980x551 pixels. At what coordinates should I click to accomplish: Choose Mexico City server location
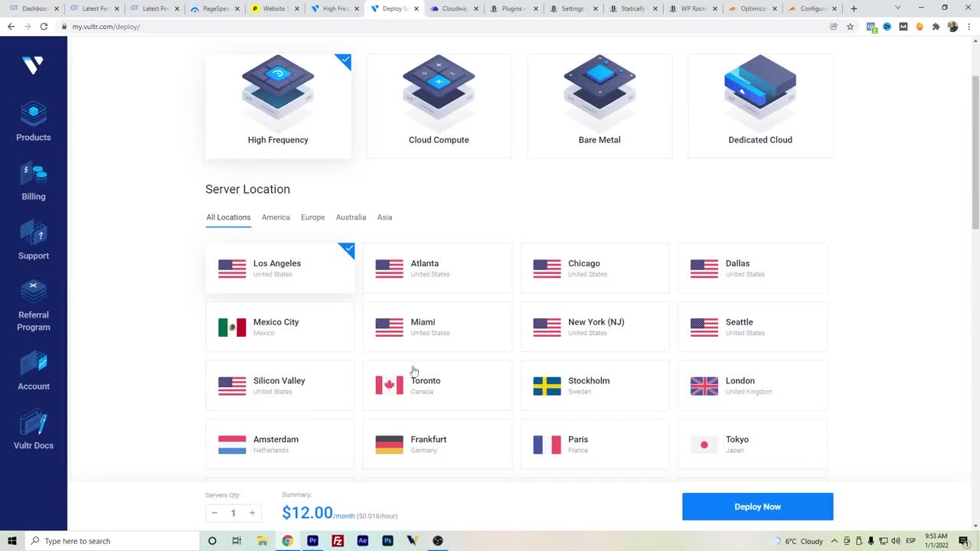pyautogui.click(x=280, y=327)
